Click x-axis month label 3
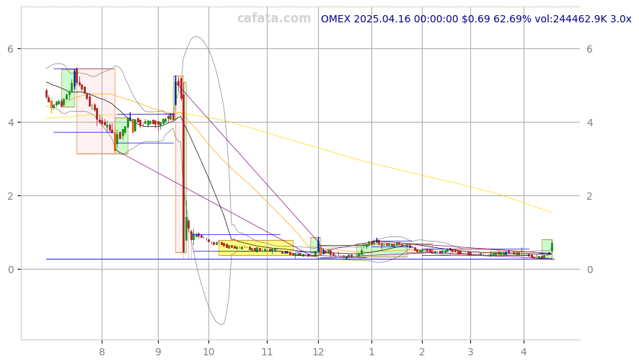Screen dimensions: 639x364 click(x=470, y=352)
